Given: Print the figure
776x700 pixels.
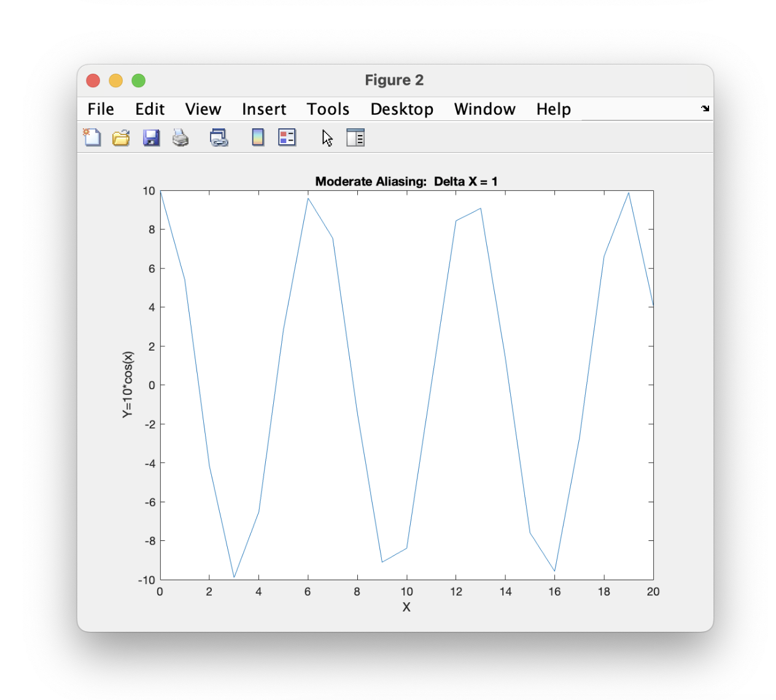Looking at the screenshot, I should (x=180, y=138).
